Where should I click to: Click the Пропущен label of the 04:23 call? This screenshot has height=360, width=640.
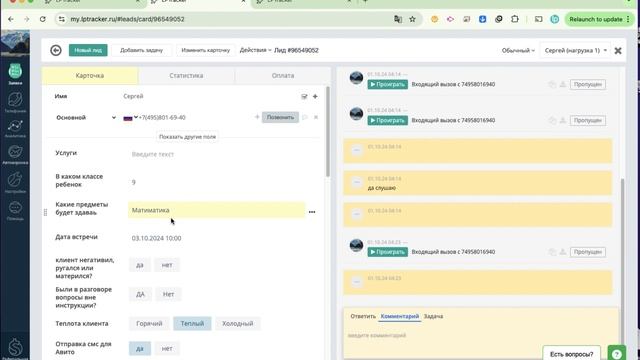pos(588,252)
